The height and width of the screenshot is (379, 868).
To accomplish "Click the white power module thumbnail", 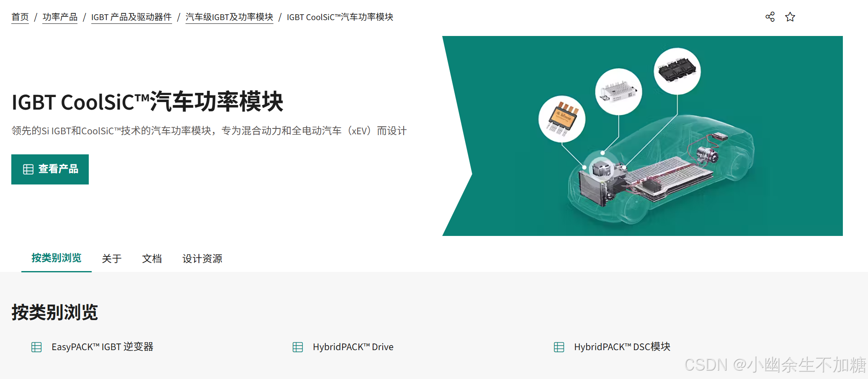I will (x=618, y=92).
